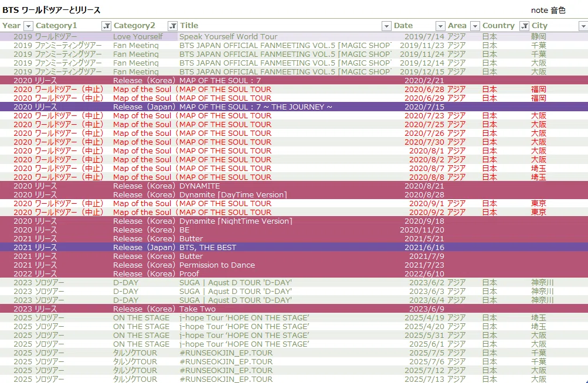Select '#RUNSEOKJIN_EP.TOUR' in the 2025/7/5 row
The width and height of the screenshot is (588, 383).
226,353
